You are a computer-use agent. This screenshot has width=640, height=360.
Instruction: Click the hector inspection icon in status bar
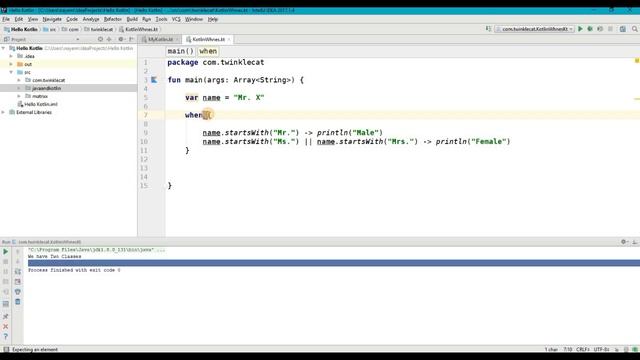(626, 349)
